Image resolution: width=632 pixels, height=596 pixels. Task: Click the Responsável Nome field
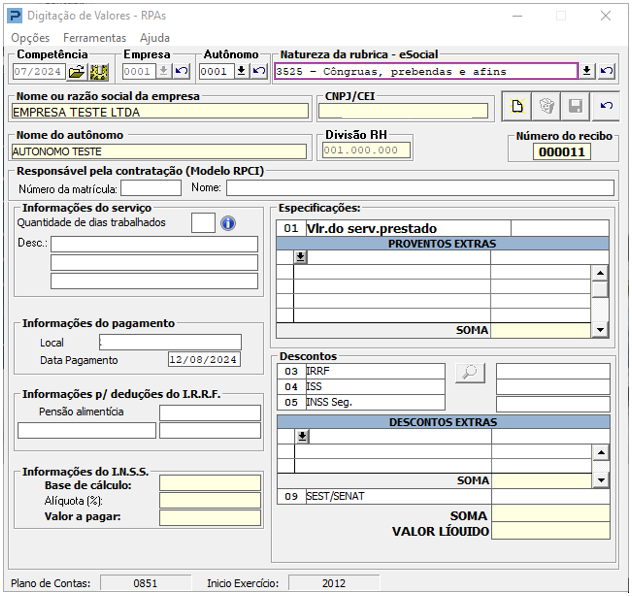(420, 188)
